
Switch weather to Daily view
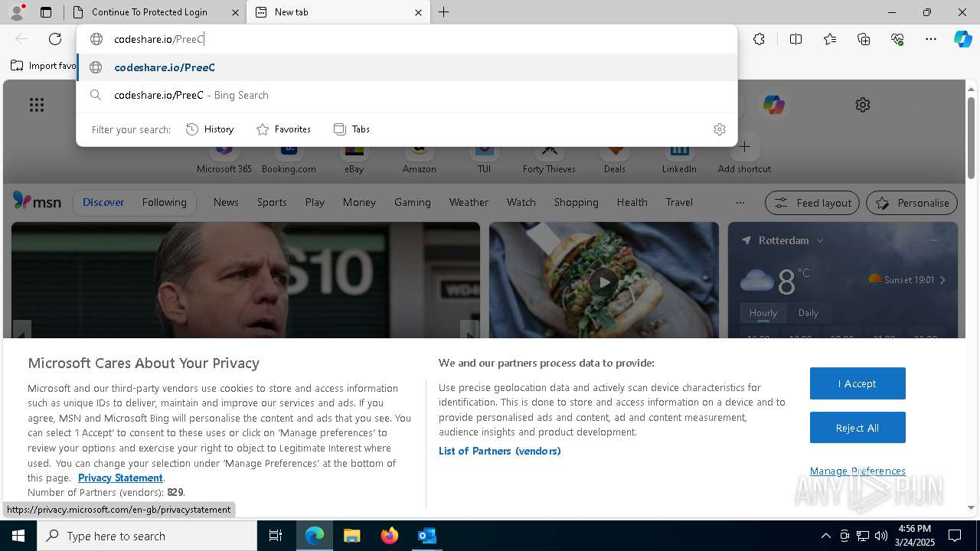(x=808, y=313)
